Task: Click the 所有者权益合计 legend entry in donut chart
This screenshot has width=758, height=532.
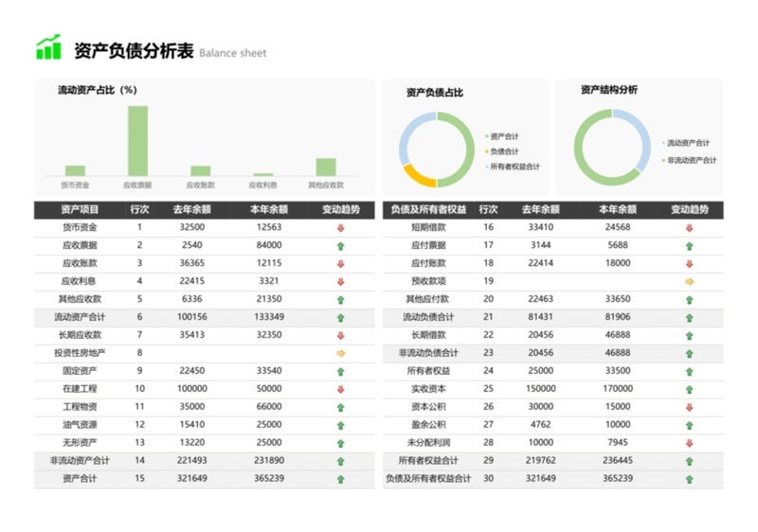Action: [x=514, y=167]
